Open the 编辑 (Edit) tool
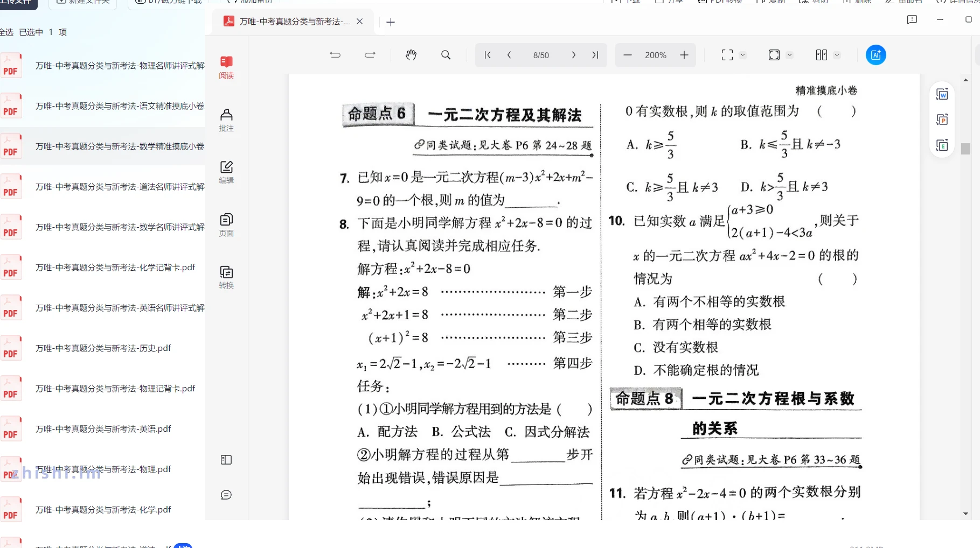Image resolution: width=980 pixels, height=548 pixels. 226,172
